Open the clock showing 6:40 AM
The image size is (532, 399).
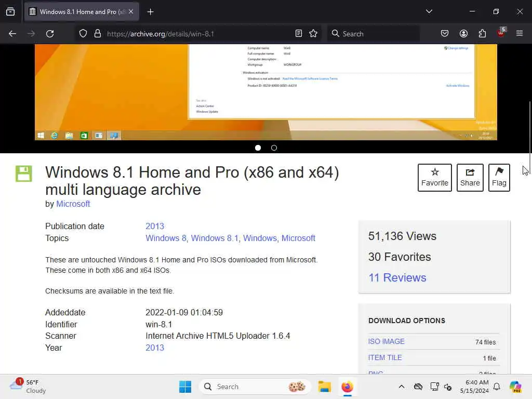pyautogui.click(x=474, y=387)
